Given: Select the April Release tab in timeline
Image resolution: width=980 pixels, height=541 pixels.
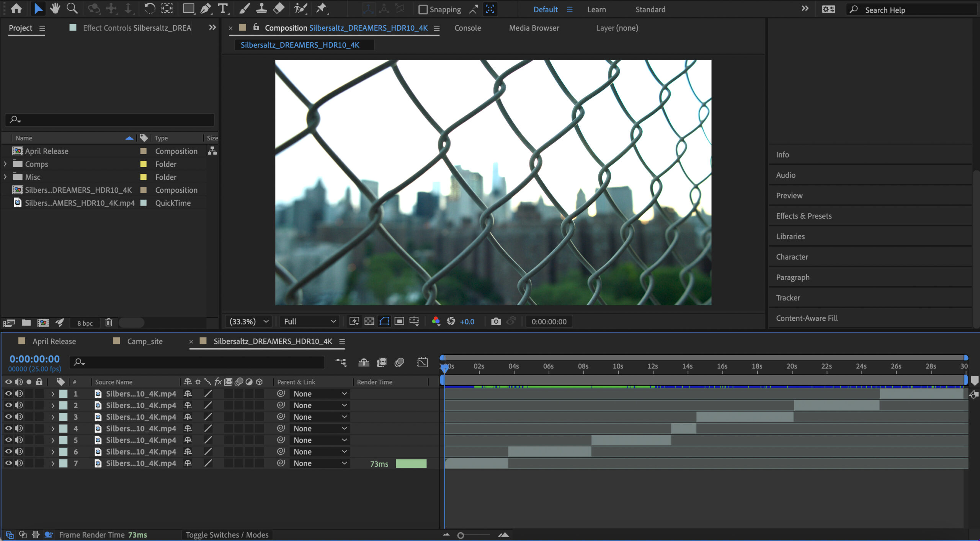Looking at the screenshot, I should click(53, 341).
